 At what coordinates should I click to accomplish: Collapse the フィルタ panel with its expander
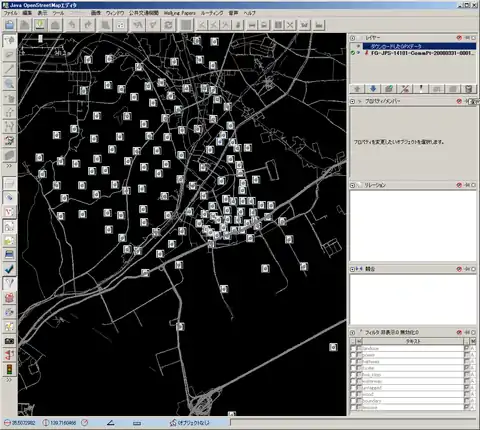coord(353,332)
